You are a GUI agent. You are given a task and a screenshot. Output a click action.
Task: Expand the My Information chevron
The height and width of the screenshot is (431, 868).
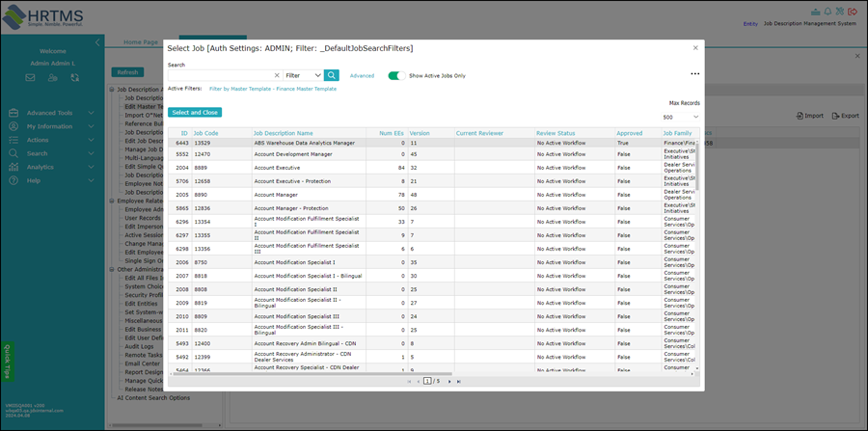coord(92,126)
